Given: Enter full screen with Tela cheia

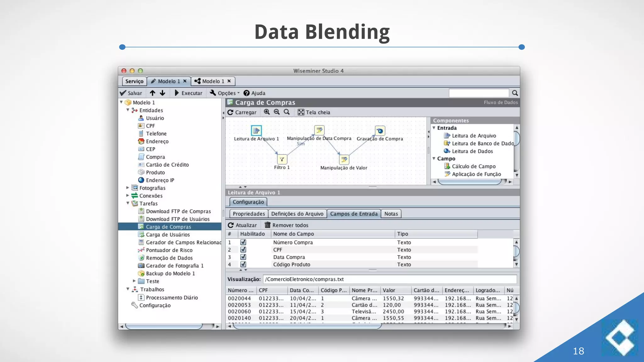Looking at the screenshot, I should click(x=314, y=112).
